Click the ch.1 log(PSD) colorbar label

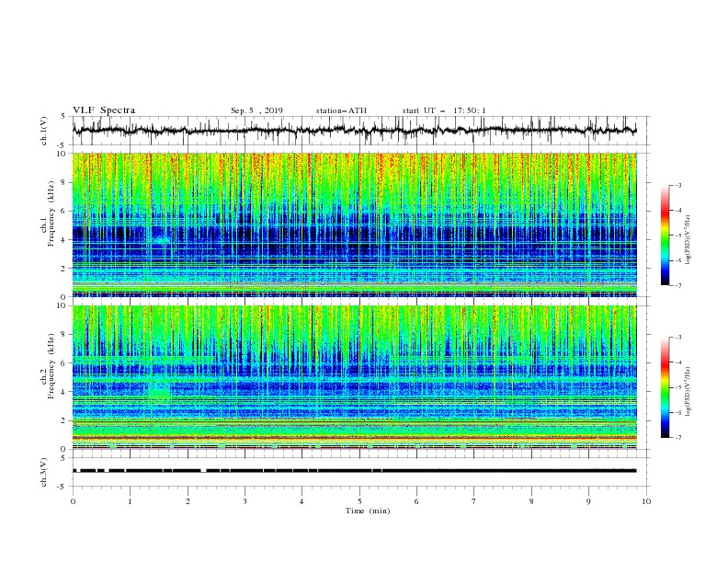point(688,240)
